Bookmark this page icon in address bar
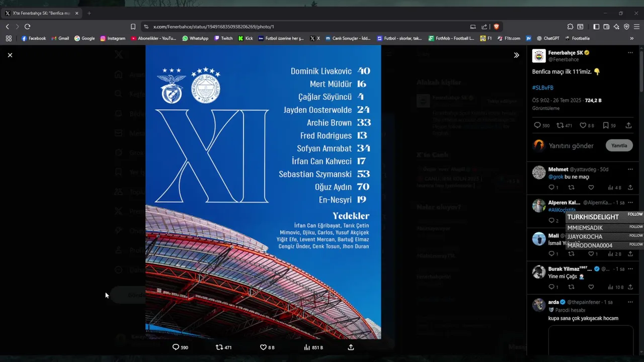644x362 pixels. coord(133,27)
